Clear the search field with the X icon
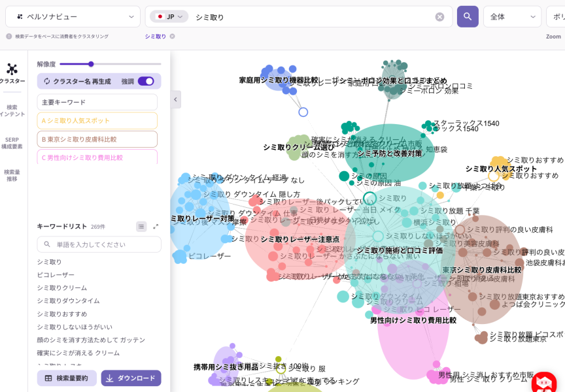Viewport: 565px width, 392px height. tap(439, 17)
